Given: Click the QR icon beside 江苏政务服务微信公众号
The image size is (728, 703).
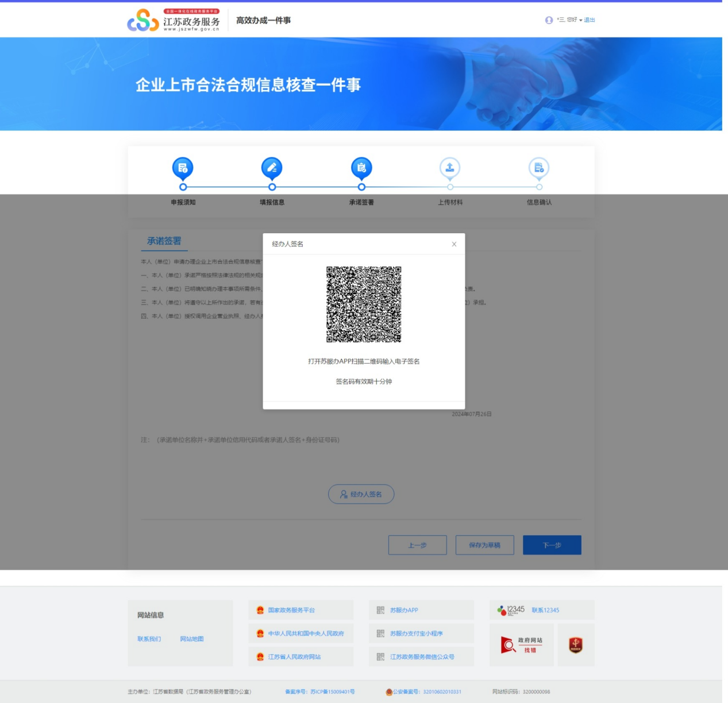Looking at the screenshot, I should (x=380, y=657).
